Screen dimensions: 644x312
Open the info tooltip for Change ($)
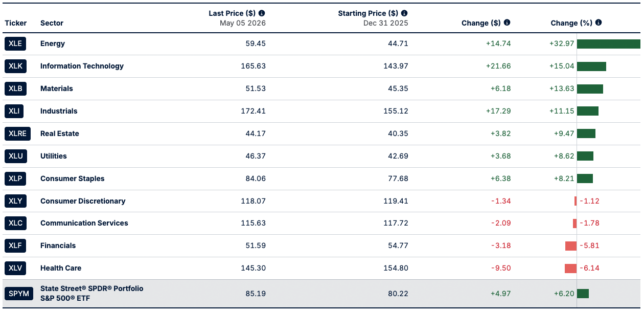click(x=507, y=23)
